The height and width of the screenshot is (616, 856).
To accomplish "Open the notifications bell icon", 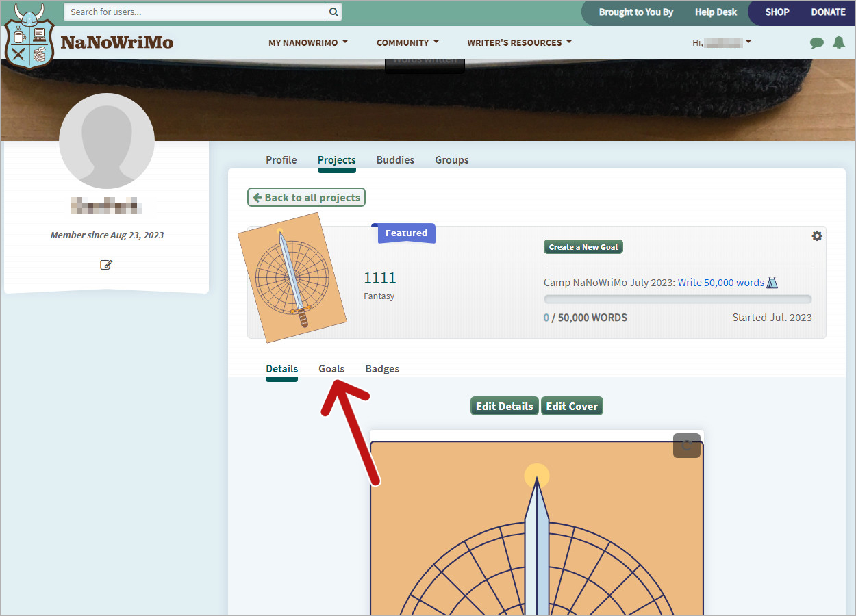I will coord(838,42).
